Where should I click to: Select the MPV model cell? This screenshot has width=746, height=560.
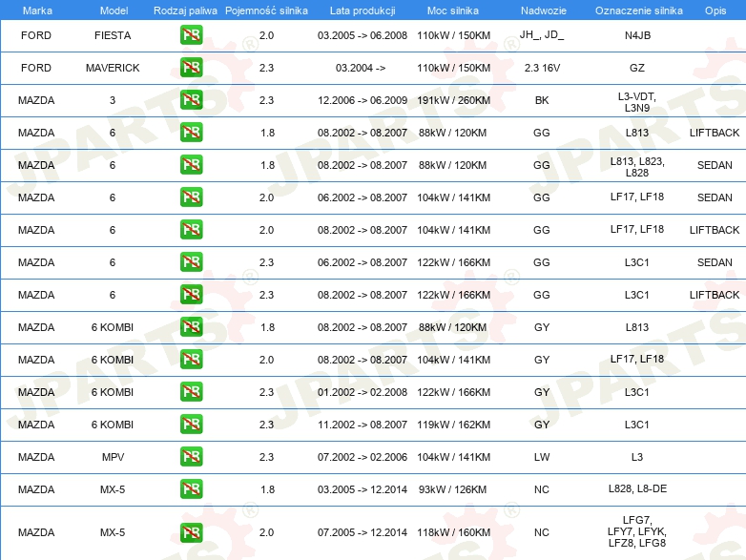click(113, 457)
